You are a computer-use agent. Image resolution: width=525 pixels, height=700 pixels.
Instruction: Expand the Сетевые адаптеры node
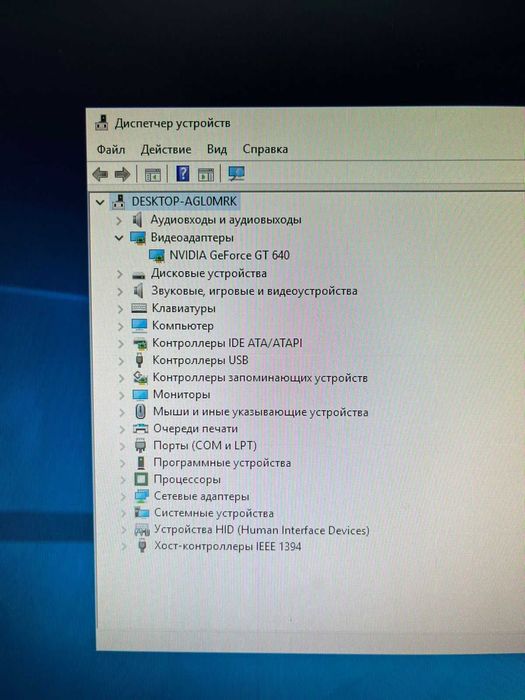click(x=123, y=496)
